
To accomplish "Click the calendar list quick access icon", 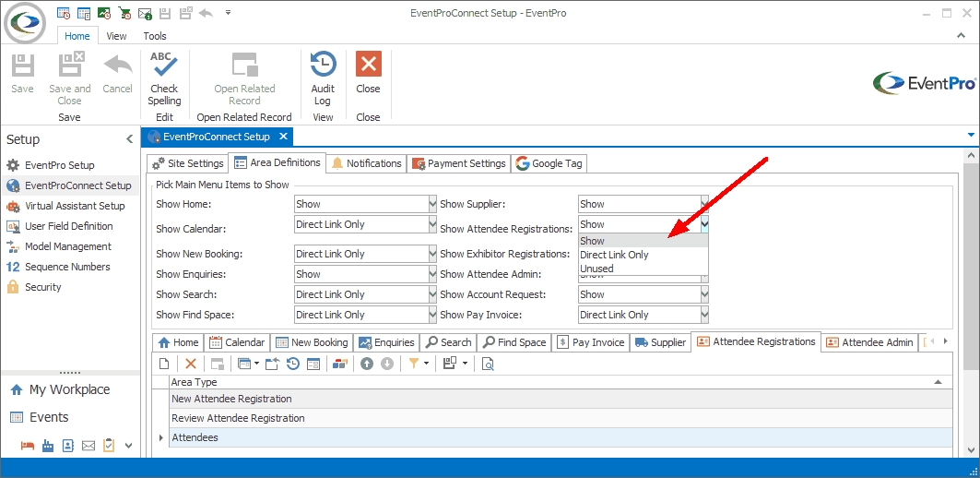I will point(84,12).
